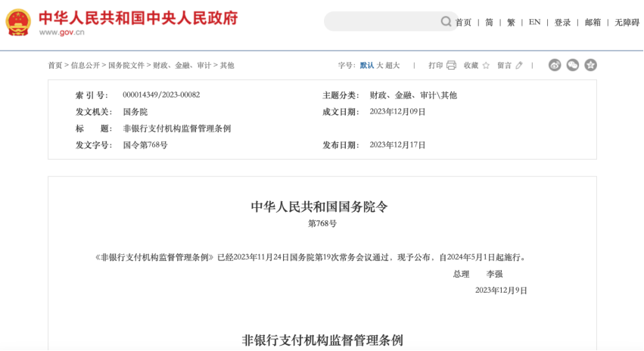
Task: Switch font size to 大
Action: pos(380,66)
